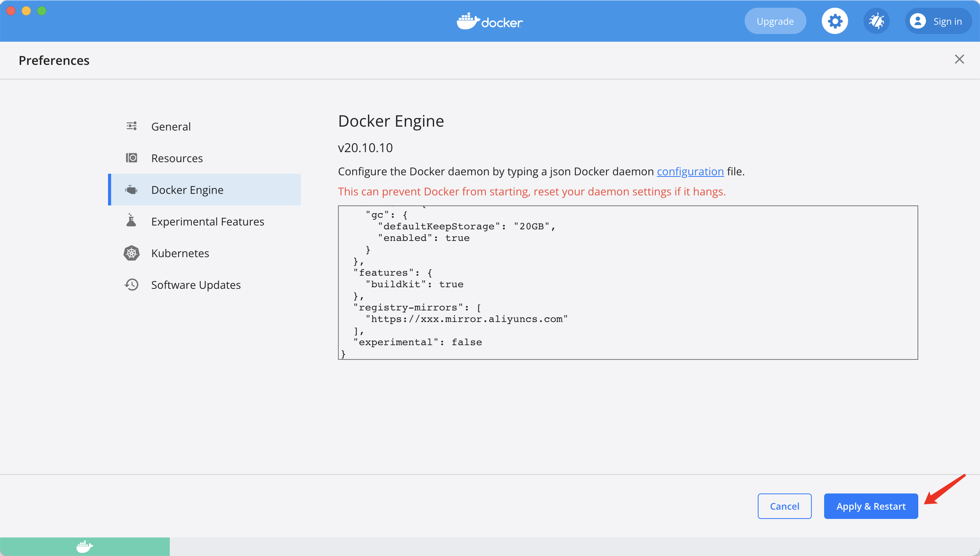This screenshot has width=980, height=556.
Task: Click the Sign in button
Action: [938, 21]
